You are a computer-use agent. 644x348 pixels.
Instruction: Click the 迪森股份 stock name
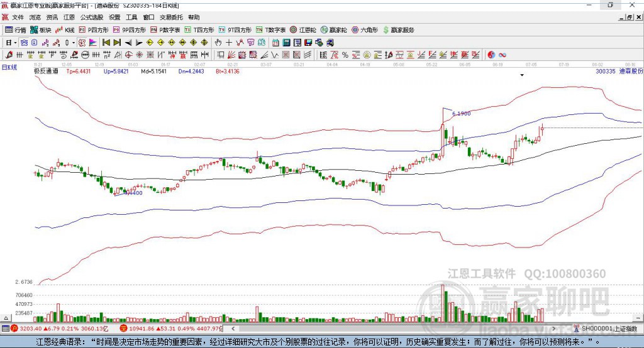631,71
